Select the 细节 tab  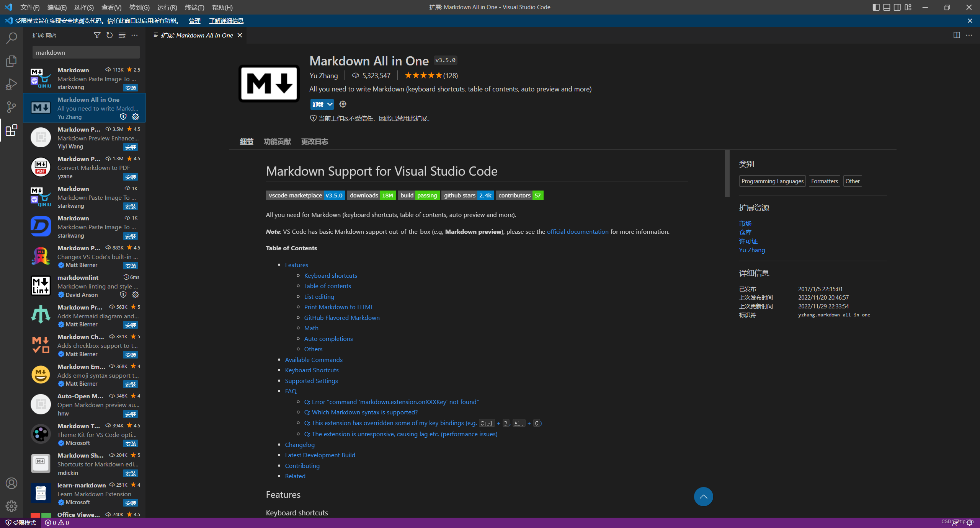click(x=247, y=142)
